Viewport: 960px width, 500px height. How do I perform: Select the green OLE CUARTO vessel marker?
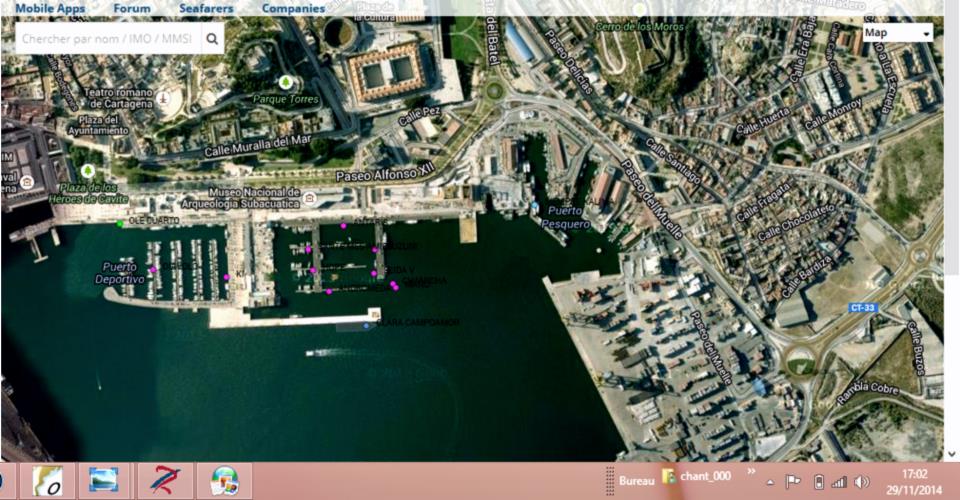click(120, 223)
